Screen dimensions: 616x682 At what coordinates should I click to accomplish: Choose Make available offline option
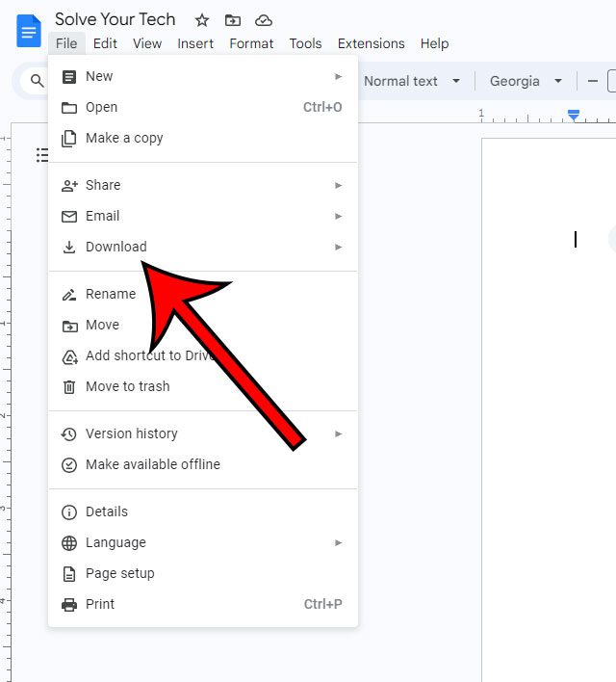(x=152, y=464)
